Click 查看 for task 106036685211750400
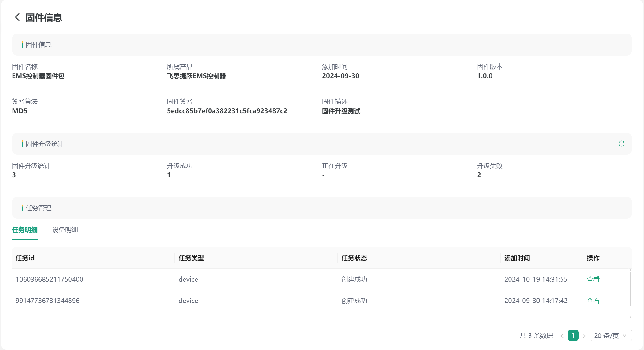 (x=593, y=279)
